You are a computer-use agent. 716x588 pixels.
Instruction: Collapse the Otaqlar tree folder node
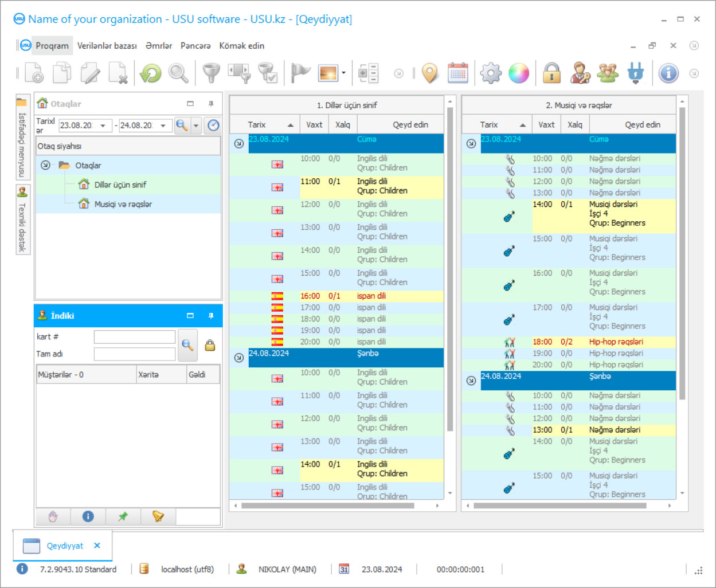tap(45, 165)
